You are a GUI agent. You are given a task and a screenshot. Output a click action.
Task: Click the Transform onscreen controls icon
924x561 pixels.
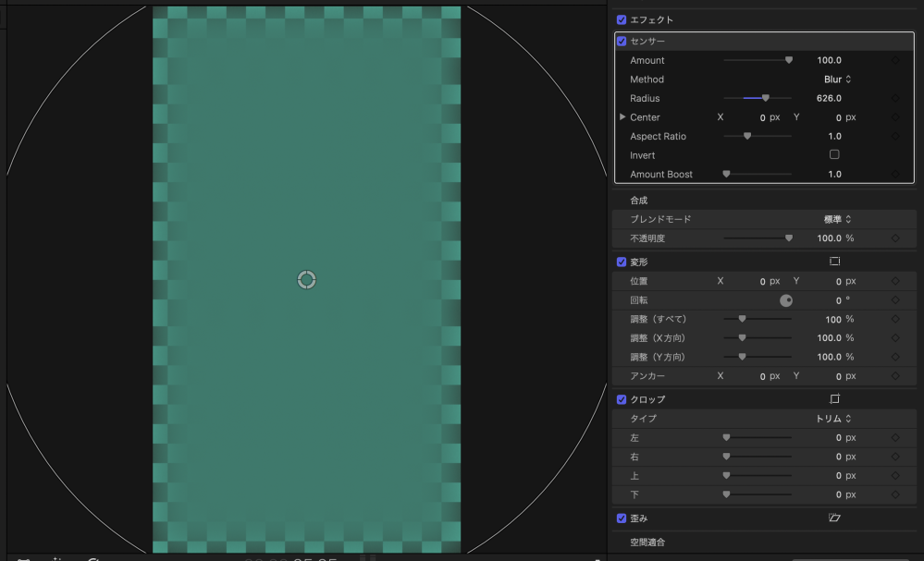tap(834, 262)
